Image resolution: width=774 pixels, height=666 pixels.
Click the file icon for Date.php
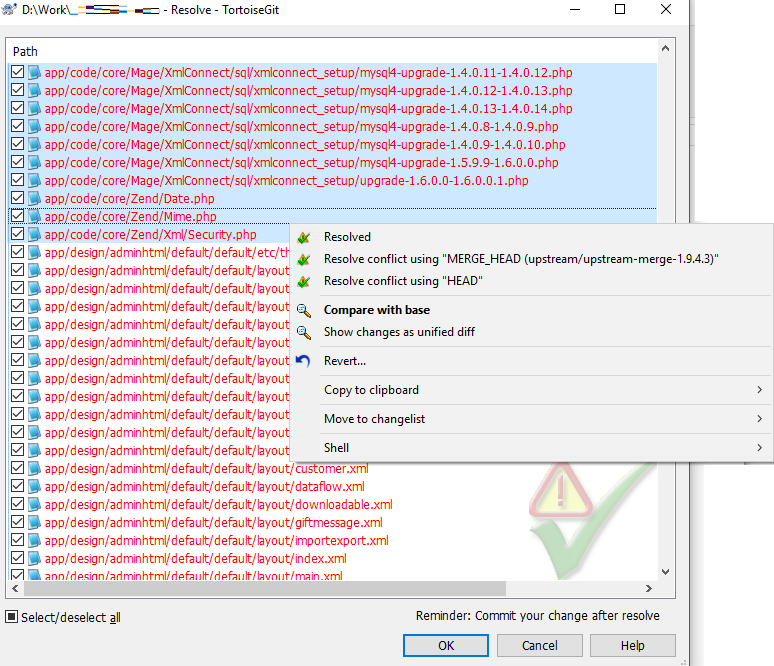[34, 199]
